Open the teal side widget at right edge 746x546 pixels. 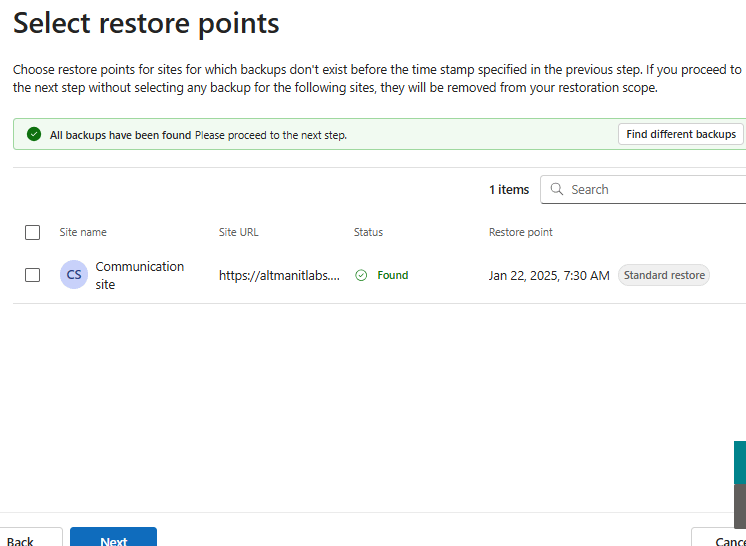(740, 462)
